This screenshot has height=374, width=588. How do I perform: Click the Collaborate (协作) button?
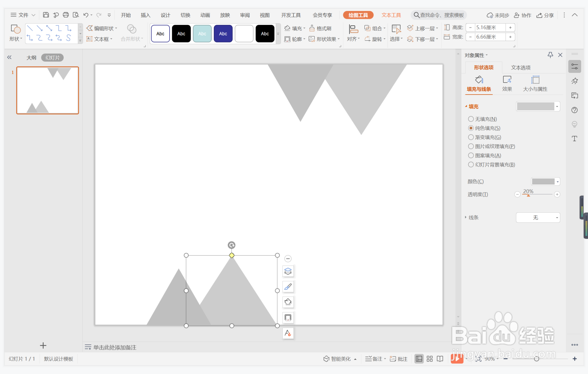coord(523,15)
